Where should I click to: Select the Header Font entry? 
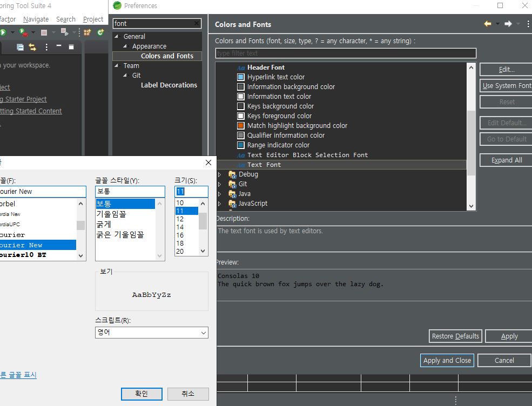pos(266,67)
